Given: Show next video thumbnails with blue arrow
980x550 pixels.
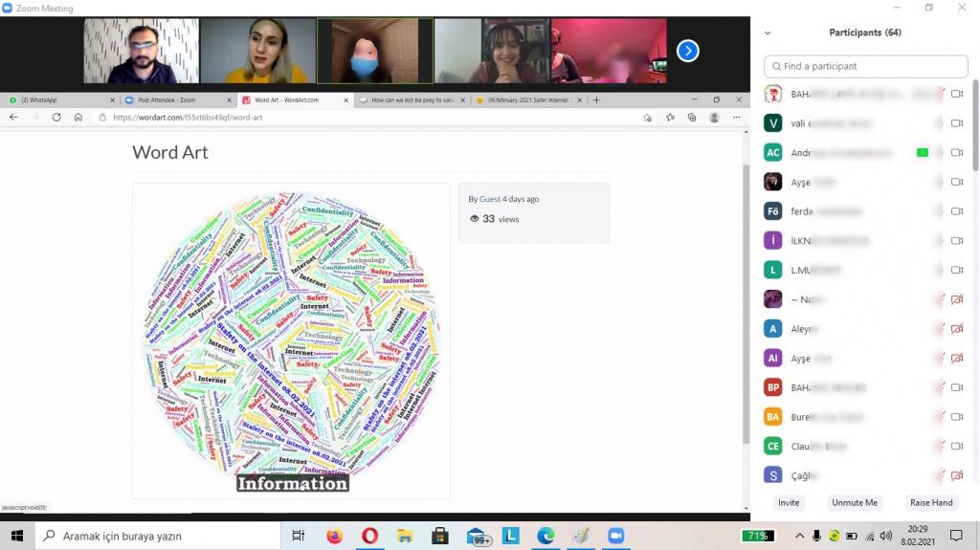Looking at the screenshot, I should 687,51.
